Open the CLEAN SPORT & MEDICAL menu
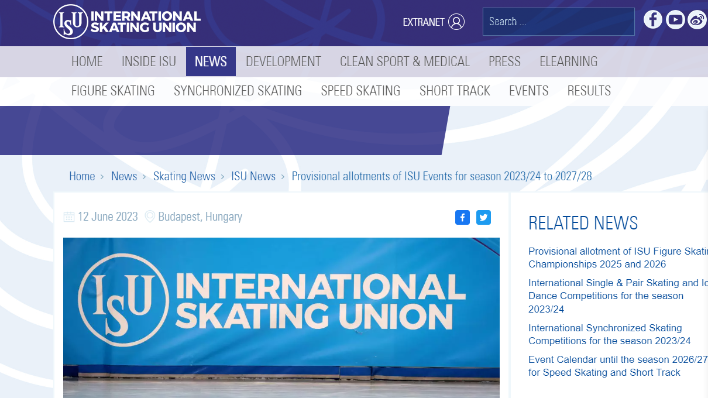Viewport: 709px width, 398px height. coord(405,62)
